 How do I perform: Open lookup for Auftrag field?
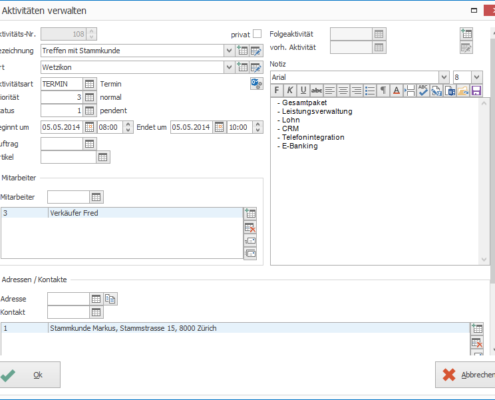[x=89, y=144]
